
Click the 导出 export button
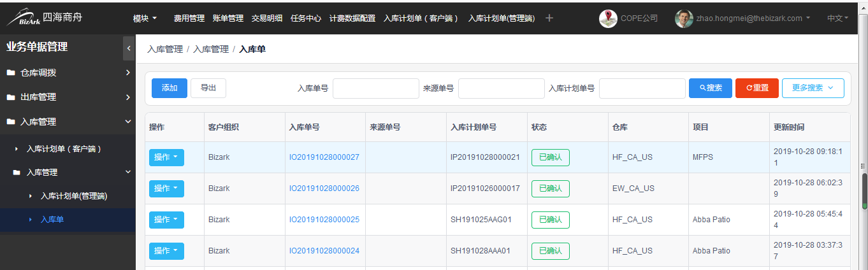[208, 88]
